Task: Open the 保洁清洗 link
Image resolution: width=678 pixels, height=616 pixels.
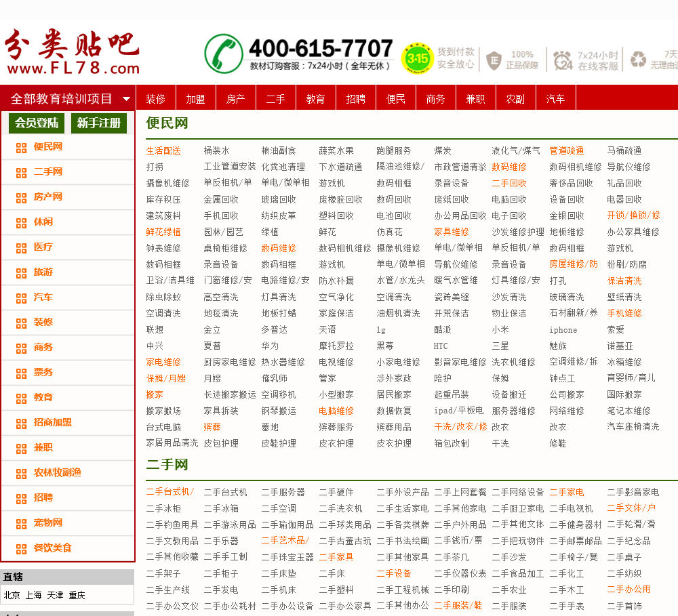Action: coord(624,281)
